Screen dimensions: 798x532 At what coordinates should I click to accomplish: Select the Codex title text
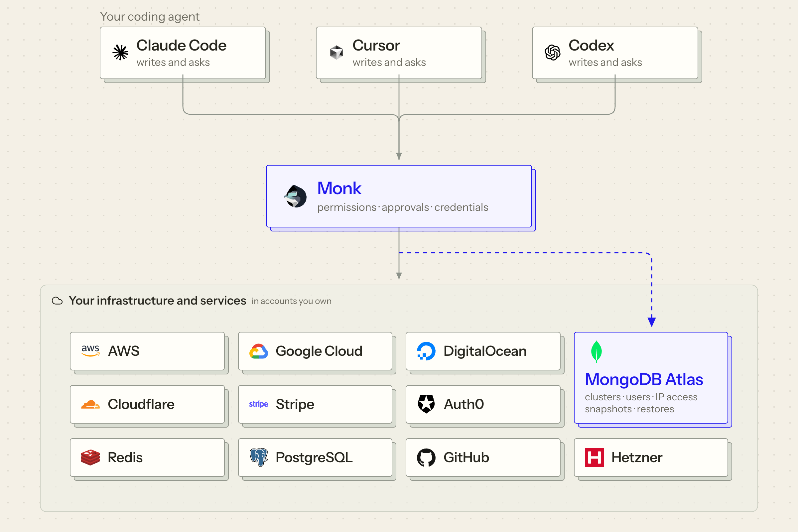pos(592,46)
